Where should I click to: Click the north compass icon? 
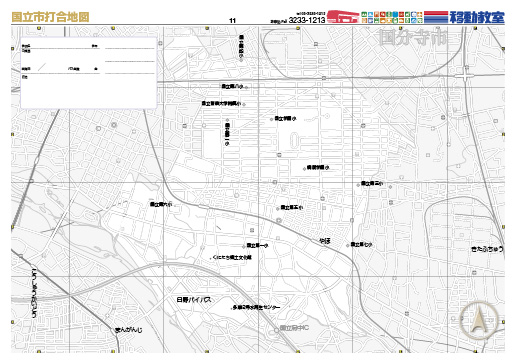[479, 320]
